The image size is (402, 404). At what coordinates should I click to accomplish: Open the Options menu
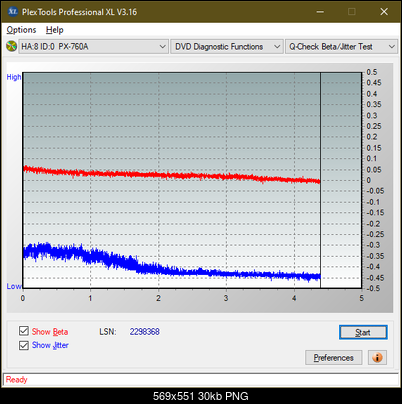(21, 30)
